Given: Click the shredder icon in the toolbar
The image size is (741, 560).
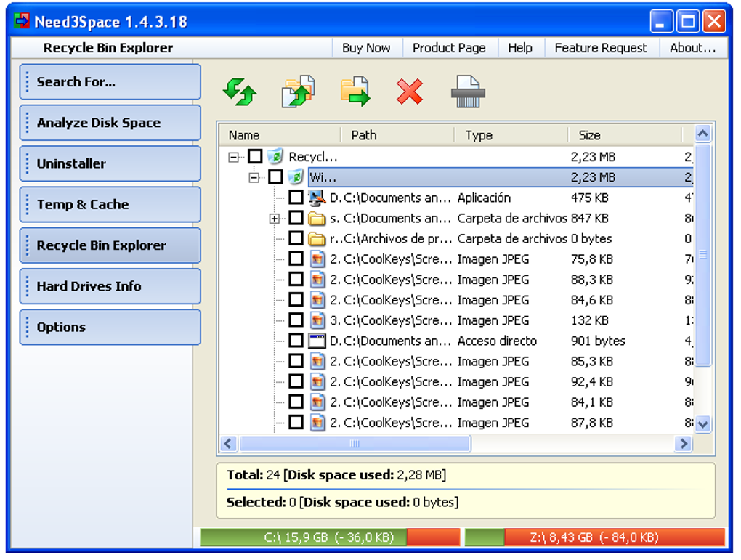Looking at the screenshot, I should tap(468, 92).
